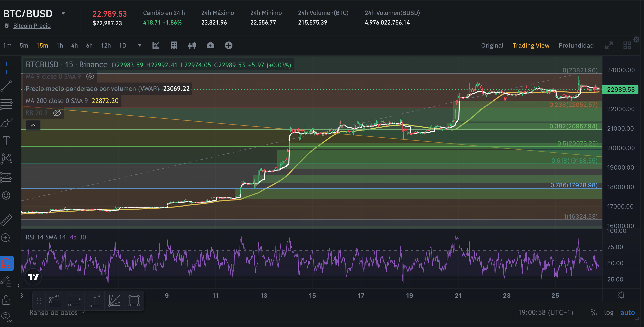Image resolution: width=644 pixels, height=327 pixels.
Task: Open the forecasting and measurement tools
Action: 6,177
